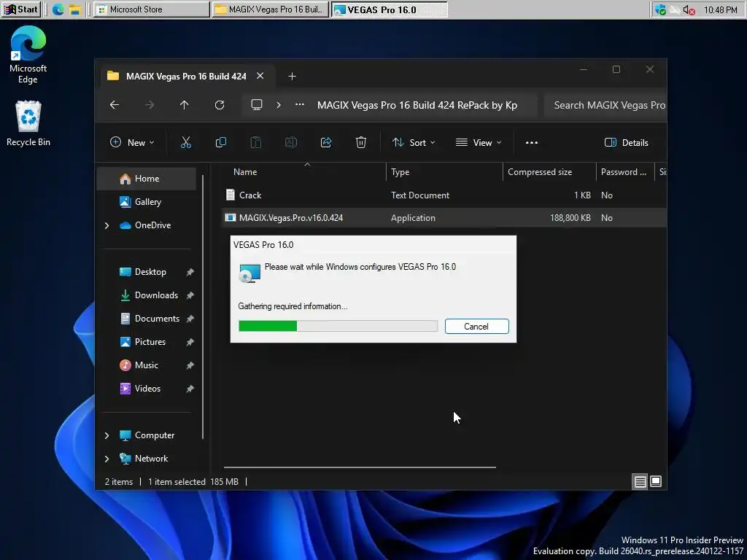This screenshot has width=747, height=560.
Task: Switch to MAGIX Vegas Pro 16 taskbar button
Action: [x=270, y=9]
